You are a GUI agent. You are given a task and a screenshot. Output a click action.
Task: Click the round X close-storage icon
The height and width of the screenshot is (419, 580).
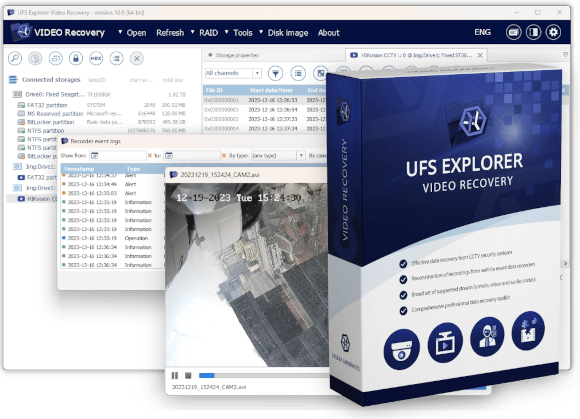click(137, 58)
